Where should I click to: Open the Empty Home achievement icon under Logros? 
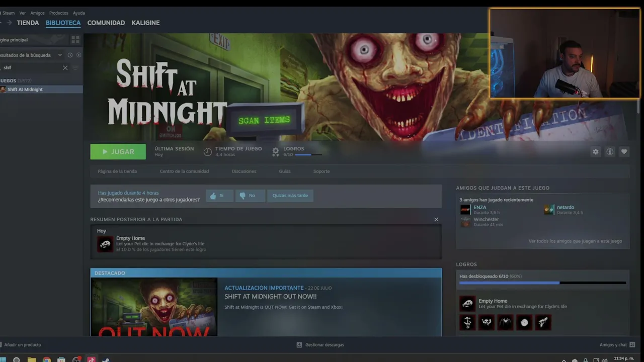[467, 303]
